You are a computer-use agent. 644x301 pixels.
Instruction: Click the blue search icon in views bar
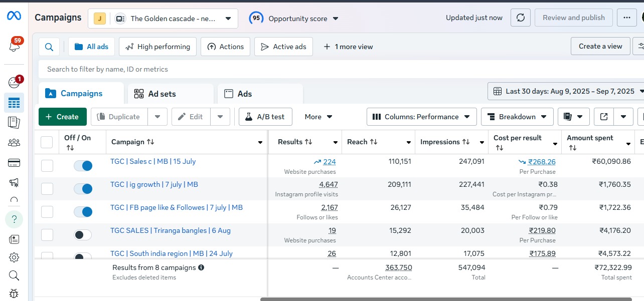coord(49,47)
